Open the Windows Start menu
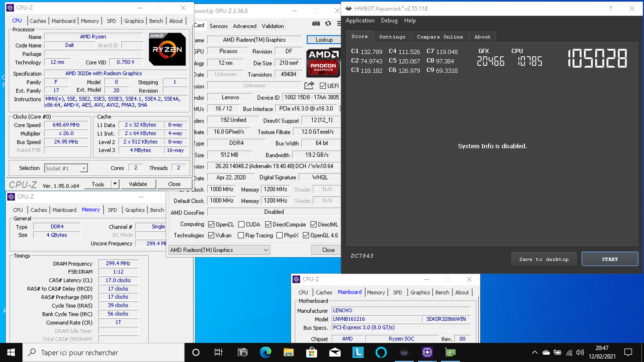Image resolution: width=644 pixels, height=362 pixels. coord(11,352)
